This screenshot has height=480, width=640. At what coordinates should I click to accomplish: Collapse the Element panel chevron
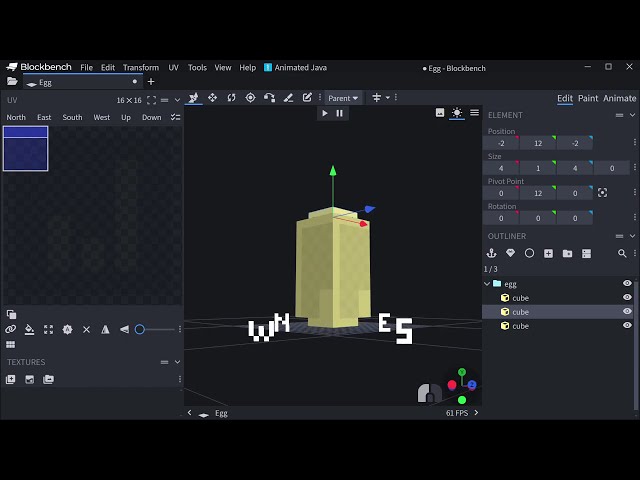(x=632, y=115)
